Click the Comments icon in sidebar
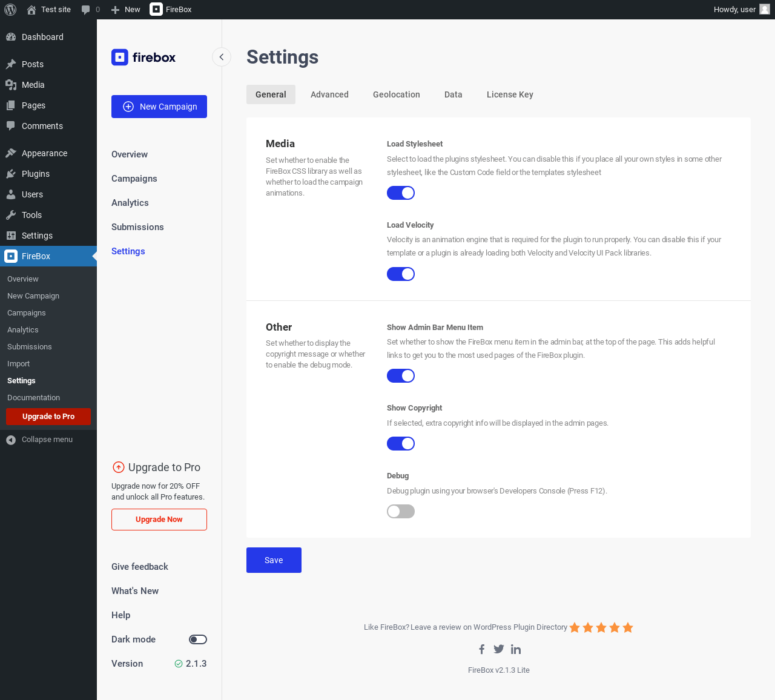The image size is (775, 700). [11, 126]
